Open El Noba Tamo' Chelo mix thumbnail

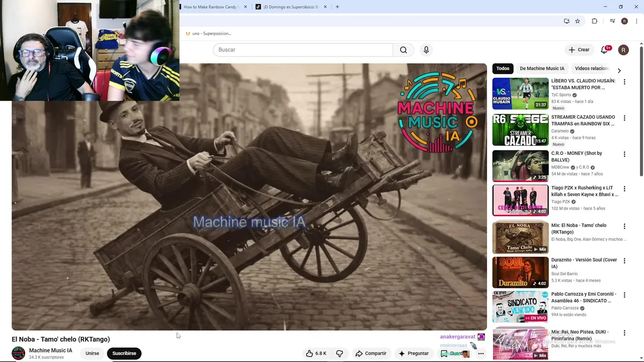(520, 238)
